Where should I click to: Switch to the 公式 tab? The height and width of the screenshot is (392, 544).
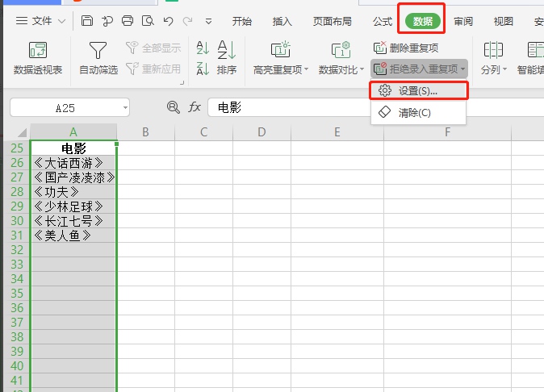[383, 22]
